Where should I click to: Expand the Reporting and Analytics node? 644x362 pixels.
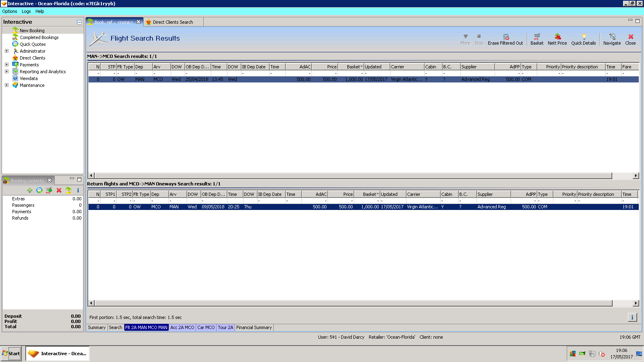pos(6,72)
